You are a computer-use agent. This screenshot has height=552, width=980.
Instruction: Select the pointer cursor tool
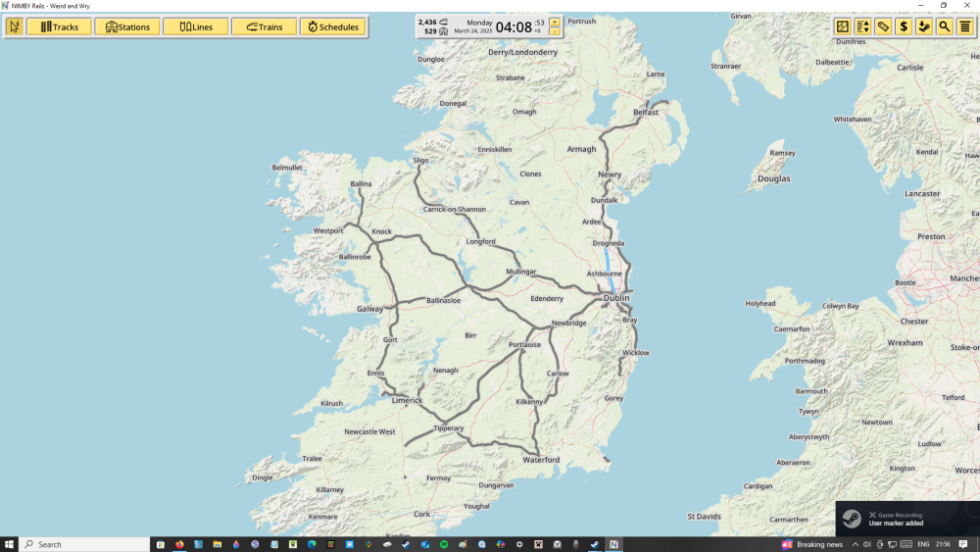15,26
